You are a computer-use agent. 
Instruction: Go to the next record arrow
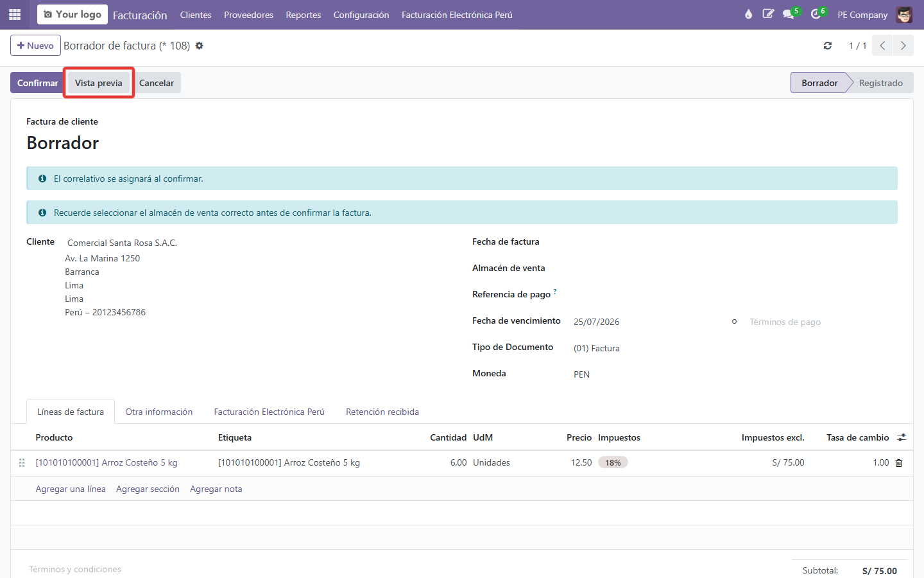click(903, 46)
